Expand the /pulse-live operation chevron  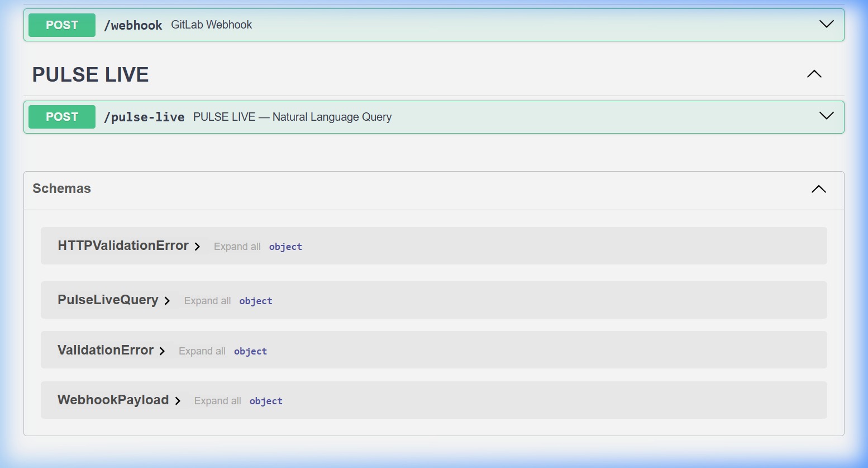click(826, 116)
